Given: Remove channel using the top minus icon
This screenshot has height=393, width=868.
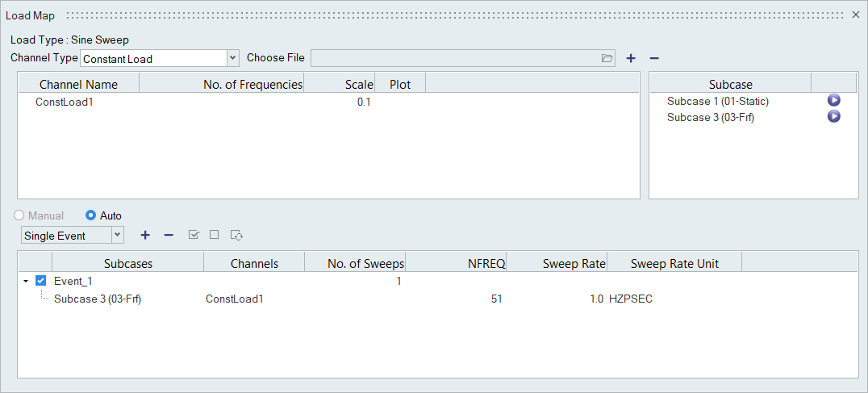Looking at the screenshot, I should click(x=654, y=58).
